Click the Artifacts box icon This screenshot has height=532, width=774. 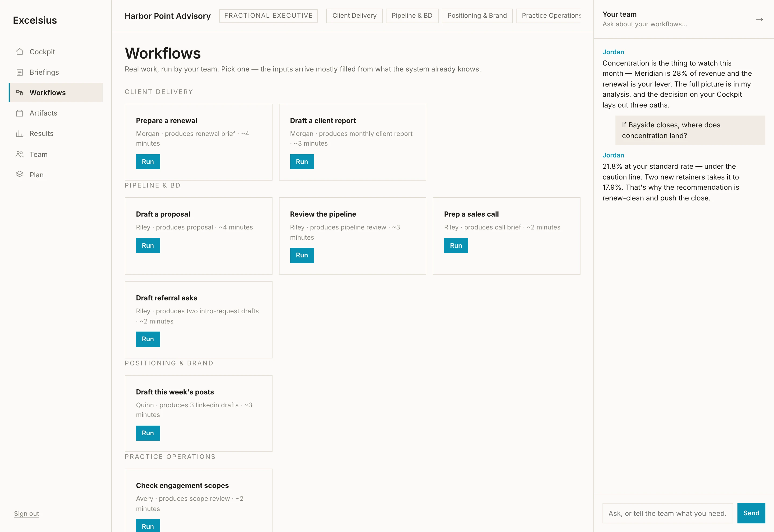20,113
